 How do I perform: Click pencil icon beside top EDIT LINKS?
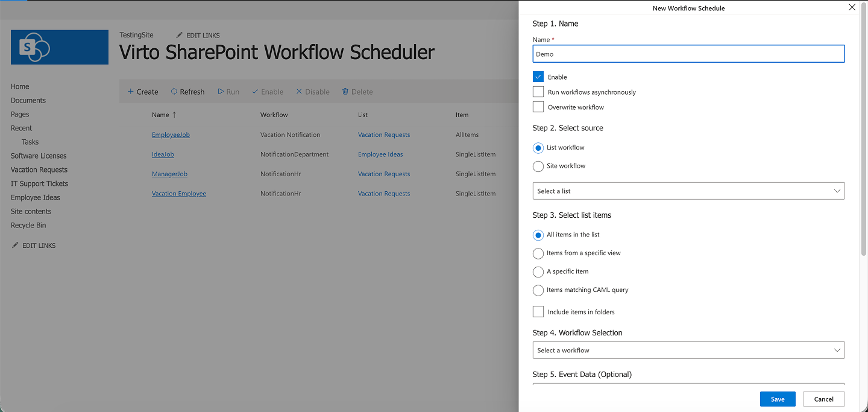click(x=179, y=35)
